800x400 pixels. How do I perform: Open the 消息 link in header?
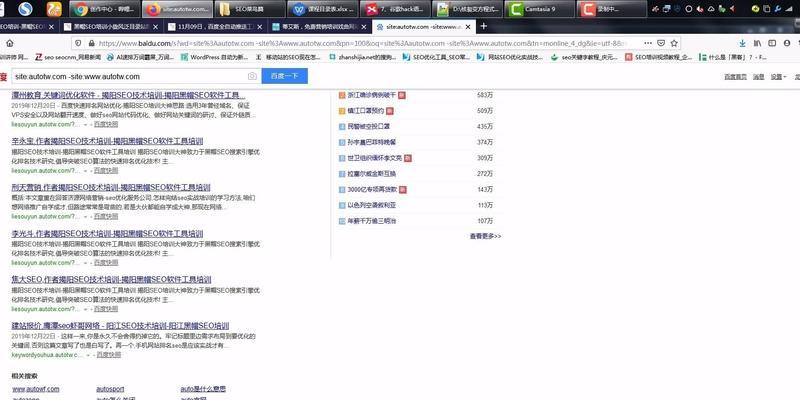759,77
